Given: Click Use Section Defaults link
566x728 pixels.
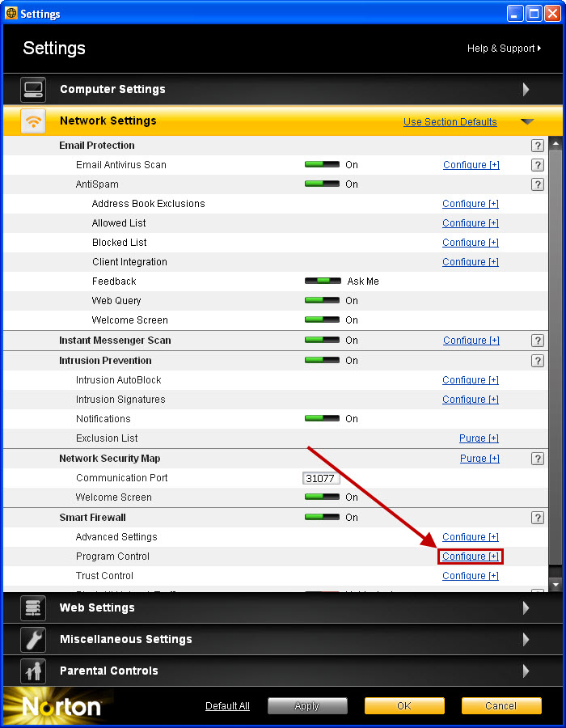Looking at the screenshot, I should point(450,122).
